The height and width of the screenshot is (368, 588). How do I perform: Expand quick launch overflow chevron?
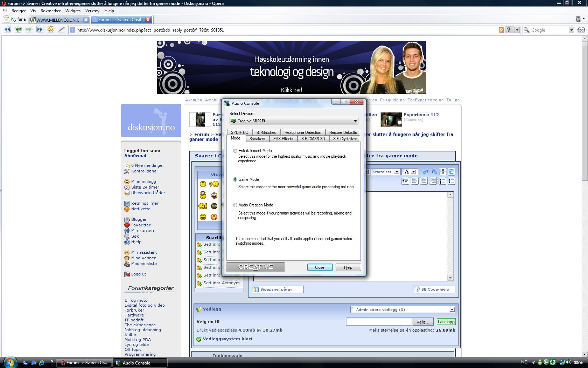point(52,361)
